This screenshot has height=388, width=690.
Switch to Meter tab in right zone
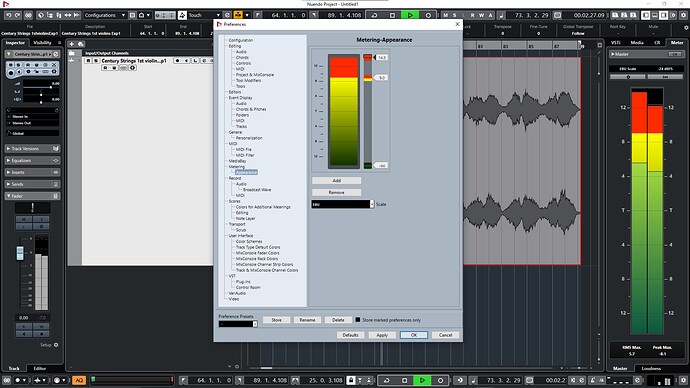677,43
